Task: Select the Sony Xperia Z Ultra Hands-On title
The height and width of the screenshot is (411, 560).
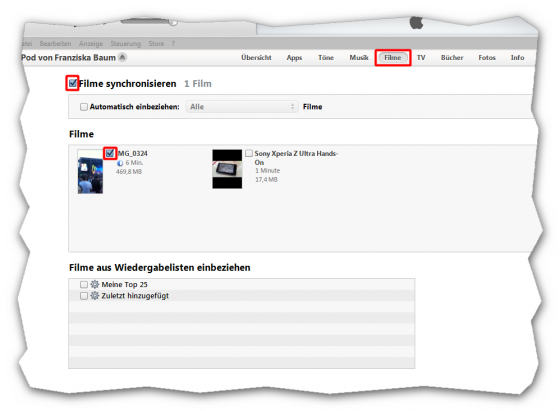Action: pos(296,158)
